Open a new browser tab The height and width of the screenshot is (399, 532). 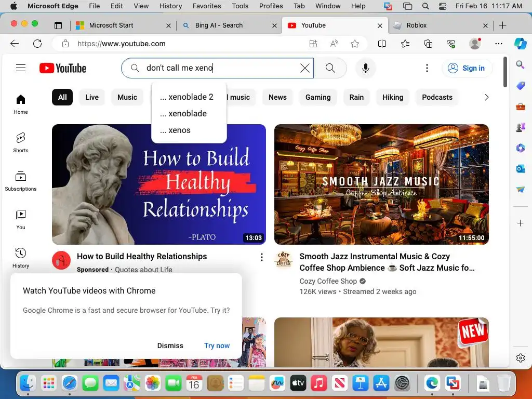pyautogui.click(x=503, y=25)
